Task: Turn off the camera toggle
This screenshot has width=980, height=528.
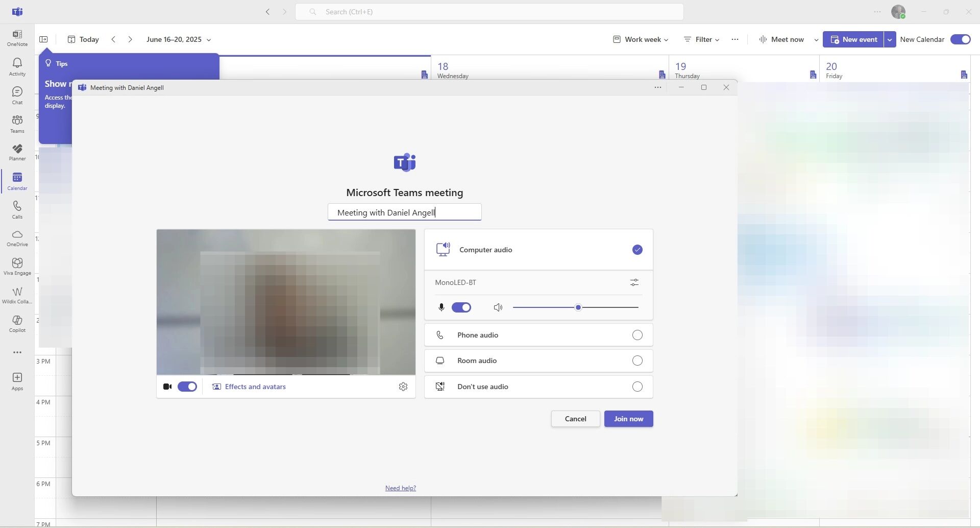Action: 187,387
